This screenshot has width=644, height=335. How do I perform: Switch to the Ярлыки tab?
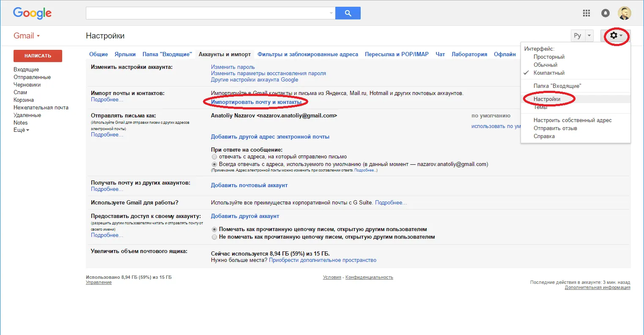125,54
